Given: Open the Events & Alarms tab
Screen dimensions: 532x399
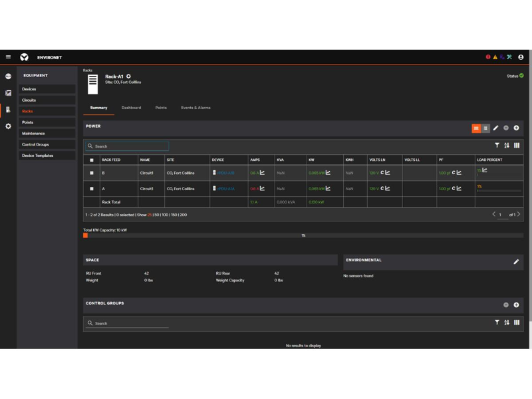Looking at the screenshot, I should [x=196, y=108].
